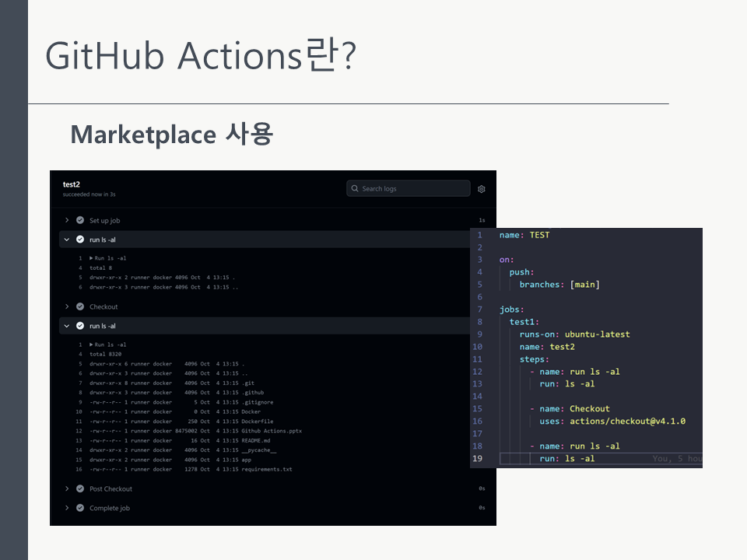Expand the Complete job step

pos(67,508)
